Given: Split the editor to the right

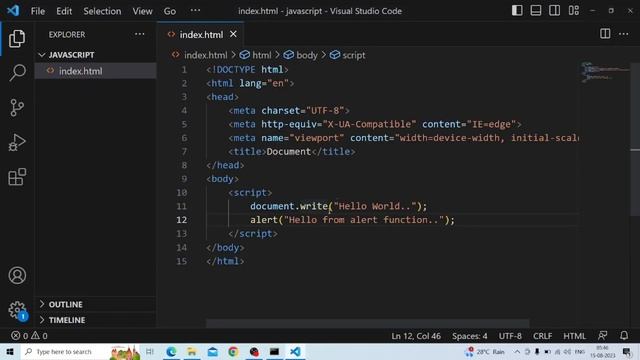Looking at the screenshot, I should 605,34.
